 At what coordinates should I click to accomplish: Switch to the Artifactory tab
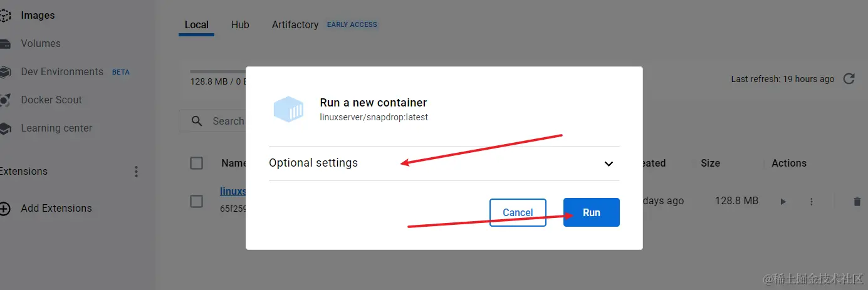click(x=295, y=25)
